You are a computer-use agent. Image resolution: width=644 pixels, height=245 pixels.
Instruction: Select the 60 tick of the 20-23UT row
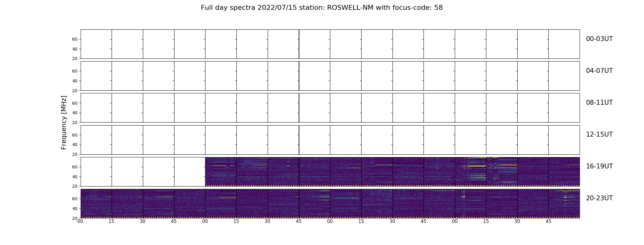point(75,199)
